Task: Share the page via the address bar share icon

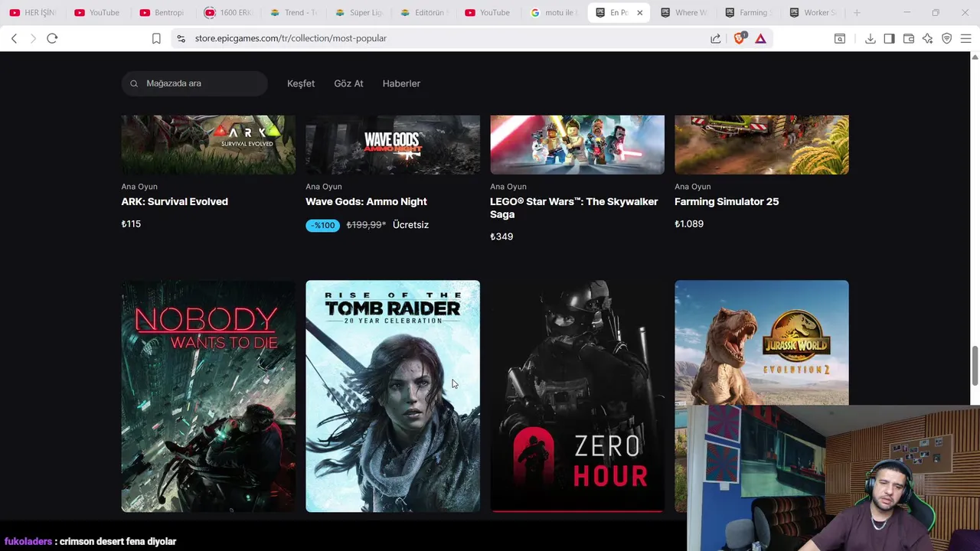Action: pos(715,38)
